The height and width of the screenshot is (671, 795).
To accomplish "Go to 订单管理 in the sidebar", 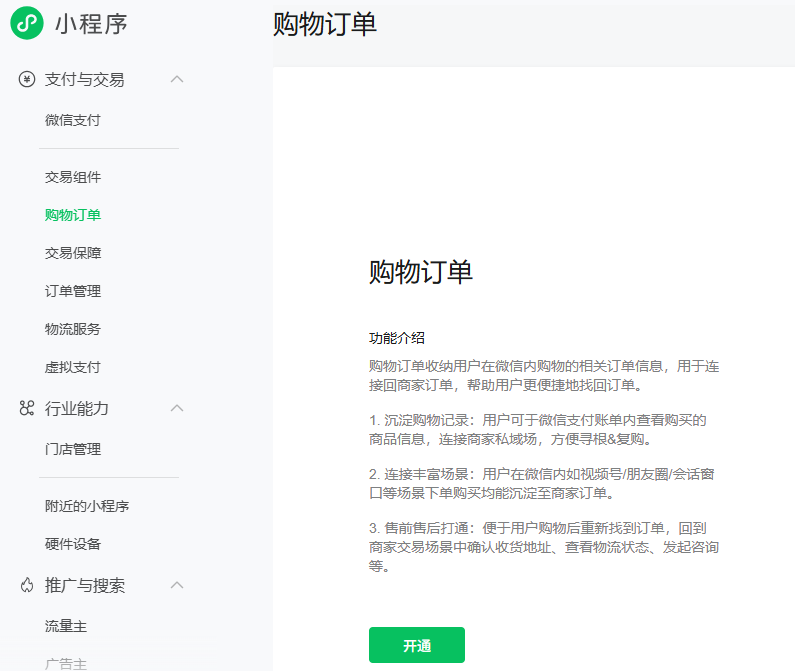I will point(73,291).
